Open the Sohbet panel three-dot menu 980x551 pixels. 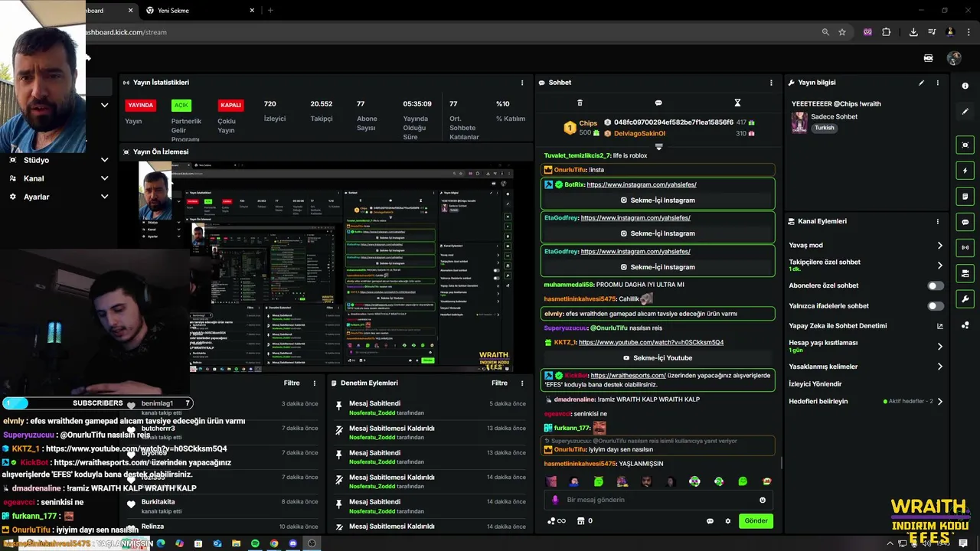point(771,83)
